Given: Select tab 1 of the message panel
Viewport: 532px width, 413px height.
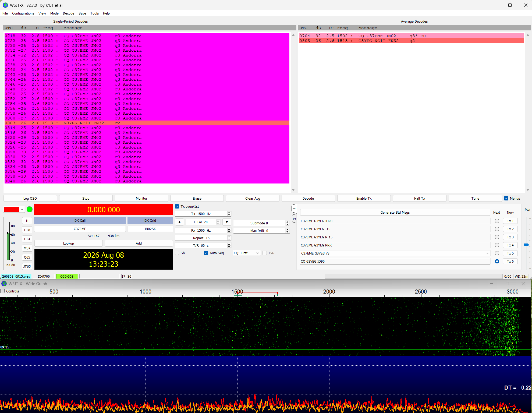Looking at the screenshot, I should (x=294, y=209).
